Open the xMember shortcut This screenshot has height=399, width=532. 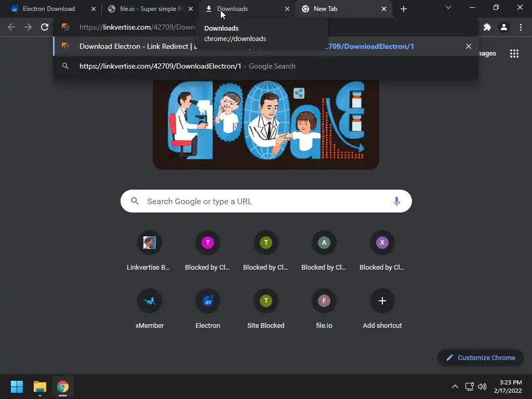tap(149, 310)
